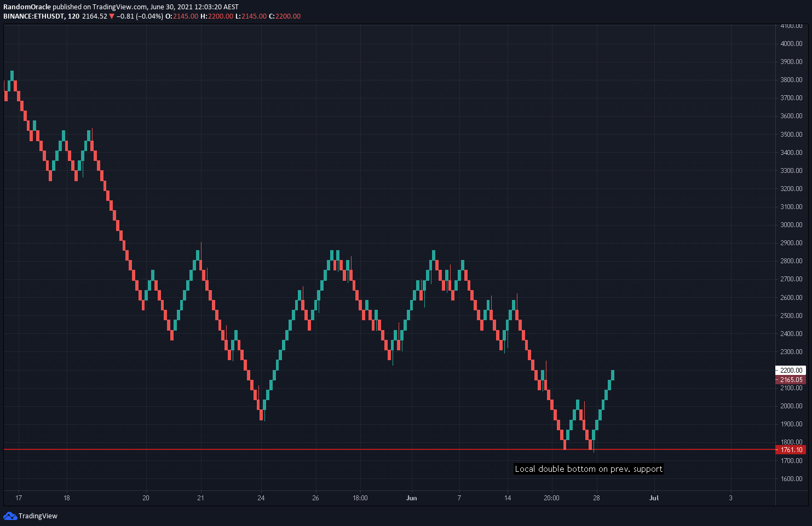Click the open value O:2145.00
The image size is (812, 526).
point(182,16)
